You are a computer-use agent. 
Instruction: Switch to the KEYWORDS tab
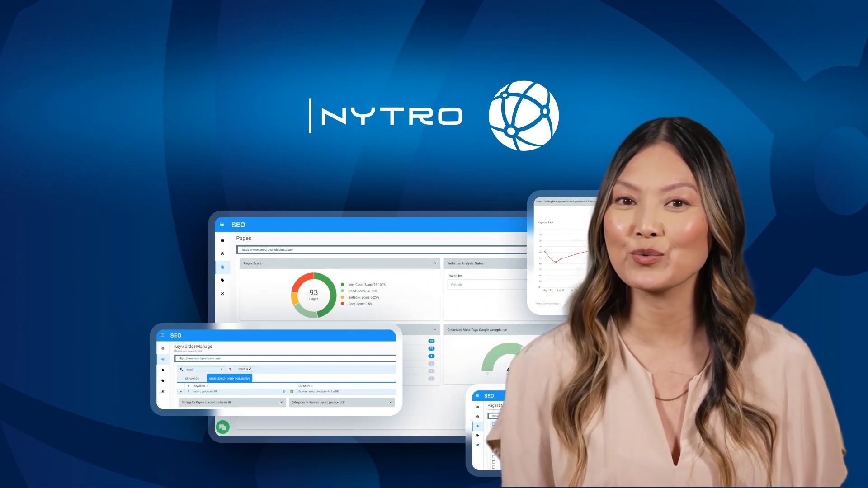click(192, 378)
